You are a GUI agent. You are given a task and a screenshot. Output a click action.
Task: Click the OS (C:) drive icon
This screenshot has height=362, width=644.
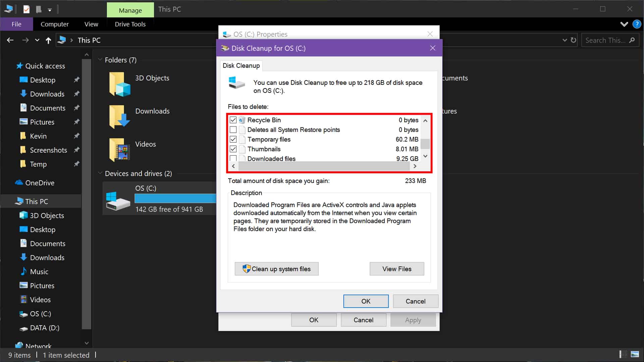(x=118, y=200)
